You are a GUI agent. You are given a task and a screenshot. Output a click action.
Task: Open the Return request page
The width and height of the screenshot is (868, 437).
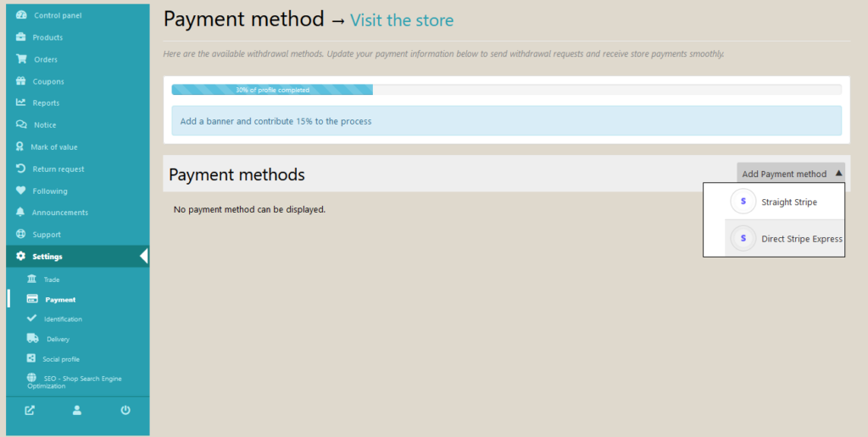(x=77, y=169)
